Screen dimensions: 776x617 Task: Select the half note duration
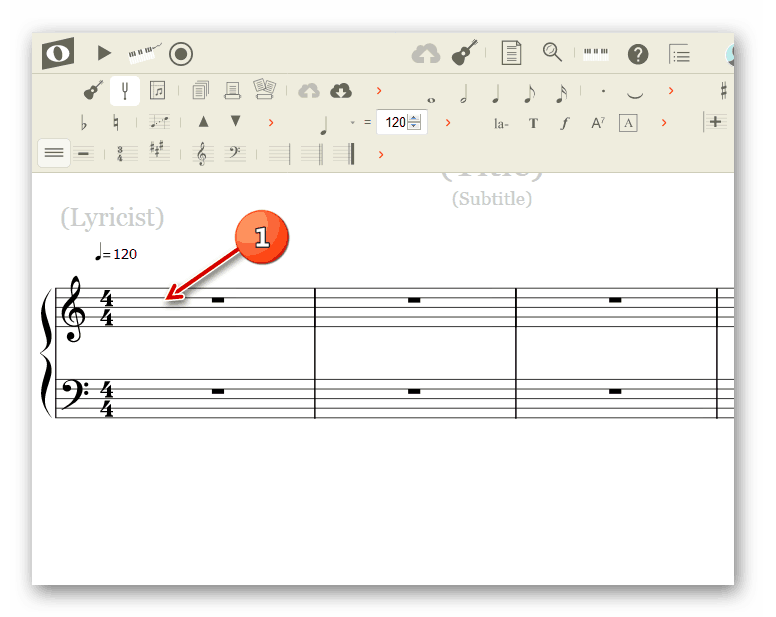click(x=464, y=94)
